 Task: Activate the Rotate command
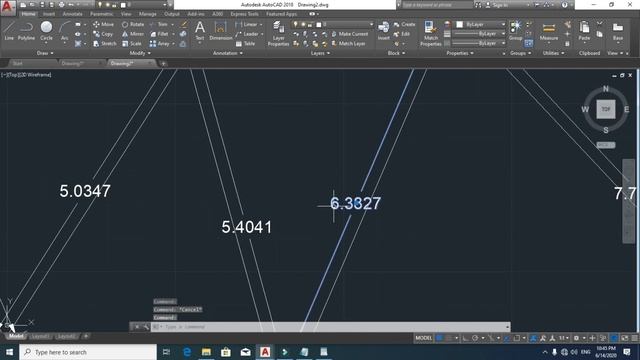coord(133,24)
